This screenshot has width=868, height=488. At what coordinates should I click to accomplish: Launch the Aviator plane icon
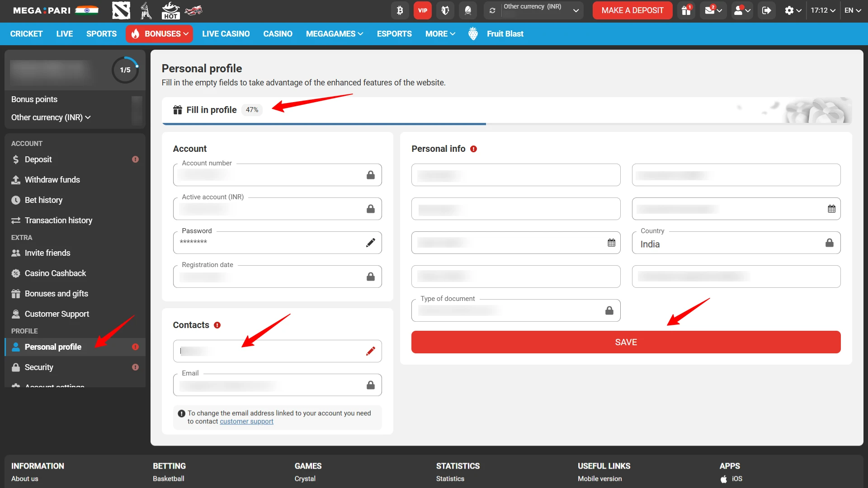click(194, 10)
